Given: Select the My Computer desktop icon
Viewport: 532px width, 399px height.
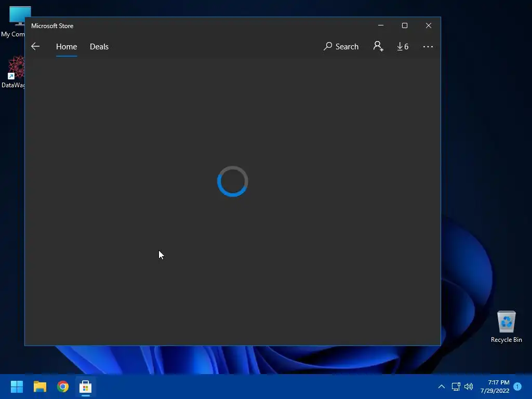Looking at the screenshot, I should tap(13, 22).
